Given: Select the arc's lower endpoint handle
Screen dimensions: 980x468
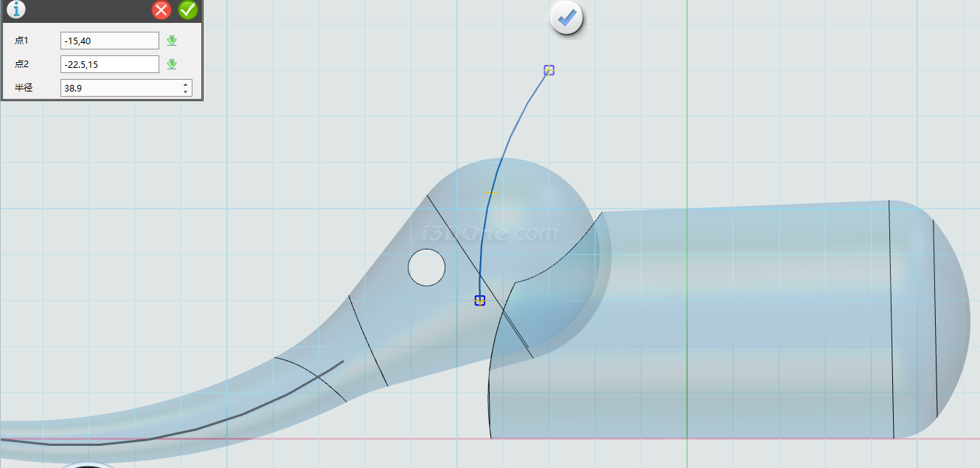Looking at the screenshot, I should [x=480, y=300].
